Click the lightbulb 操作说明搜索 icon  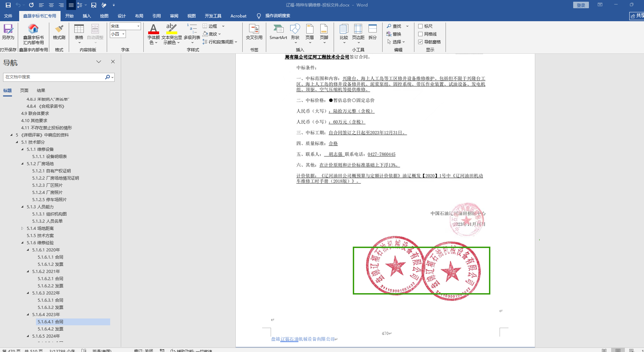(259, 16)
